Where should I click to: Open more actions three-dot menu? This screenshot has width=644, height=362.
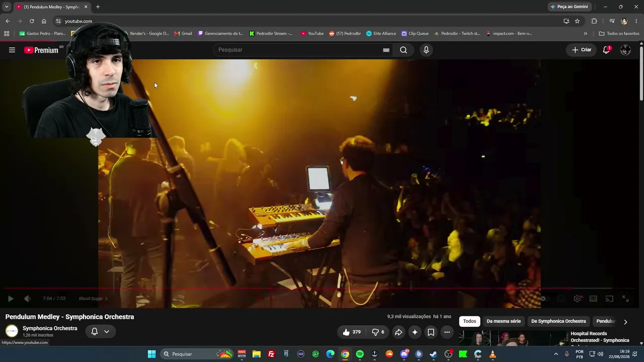(447, 332)
